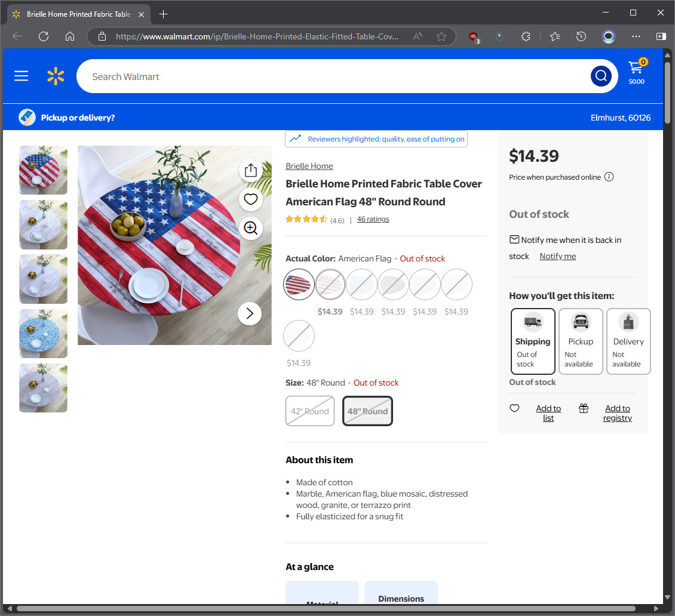Viewport: 675px width, 616px height.
Task: Zoom the product image with magnifier icon
Action: tap(250, 227)
